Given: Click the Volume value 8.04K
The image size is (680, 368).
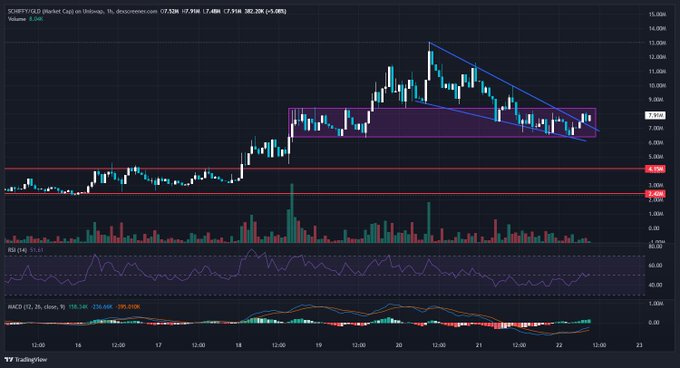Looking at the screenshot, I should pyautogui.click(x=36, y=19).
